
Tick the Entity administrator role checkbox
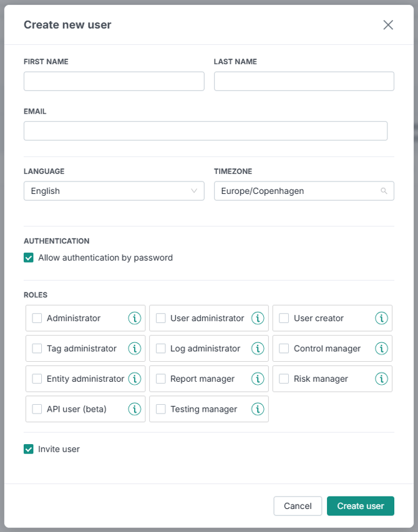(37, 379)
